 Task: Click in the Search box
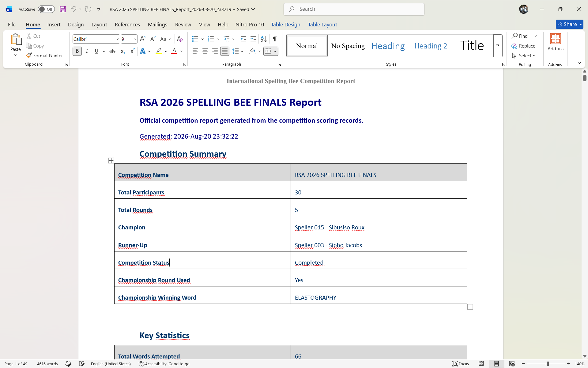[354, 9]
